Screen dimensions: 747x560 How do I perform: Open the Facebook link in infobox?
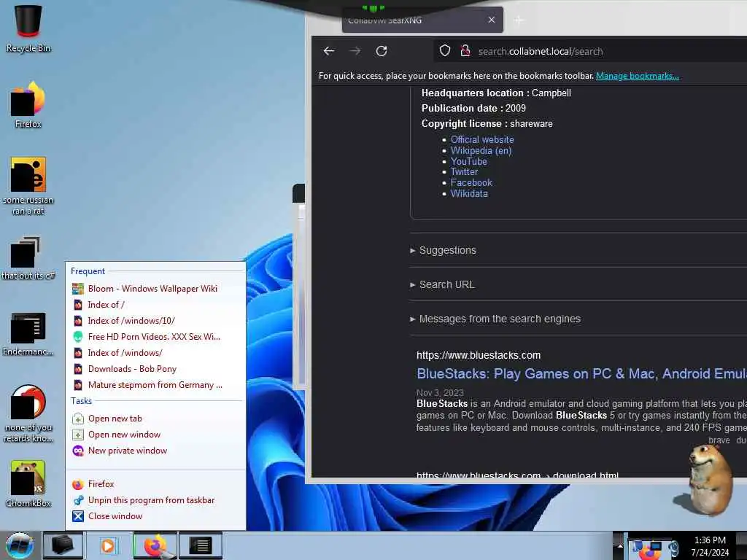[x=471, y=183]
